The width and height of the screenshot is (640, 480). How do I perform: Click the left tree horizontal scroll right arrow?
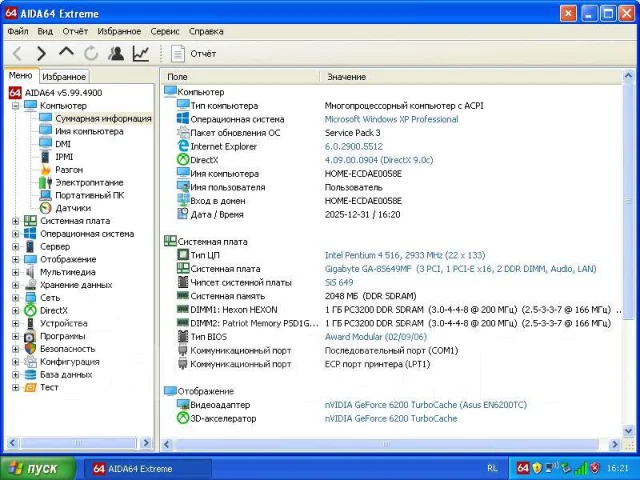[x=146, y=443]
